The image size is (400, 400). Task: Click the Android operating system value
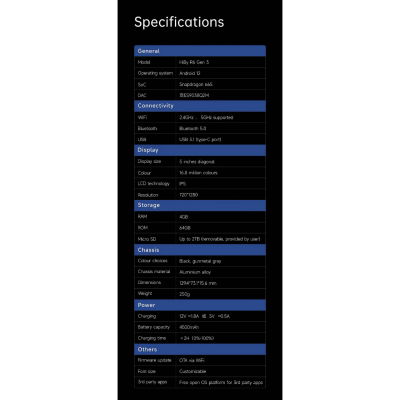click(x=190, y=73)
